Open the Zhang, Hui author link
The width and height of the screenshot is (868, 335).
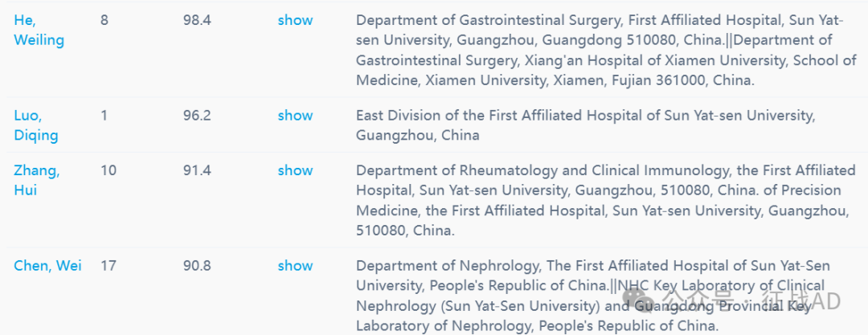coord(36,181)
